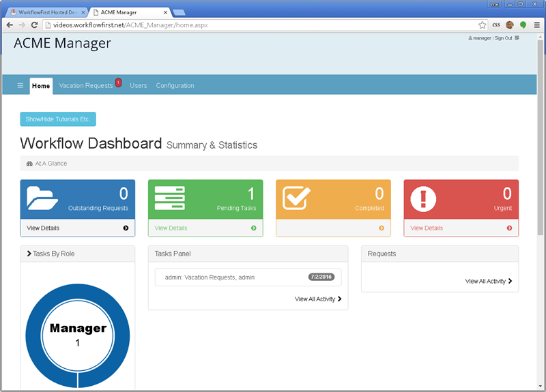Open the Vacation Requests tab
Screen dimensions: 546x392
(x=86, y=86)
